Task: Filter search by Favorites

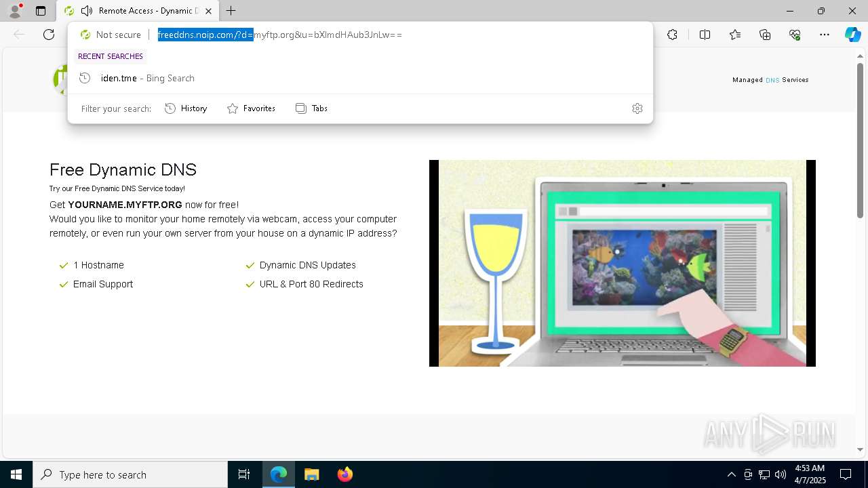Action: (x=251, y=108)
